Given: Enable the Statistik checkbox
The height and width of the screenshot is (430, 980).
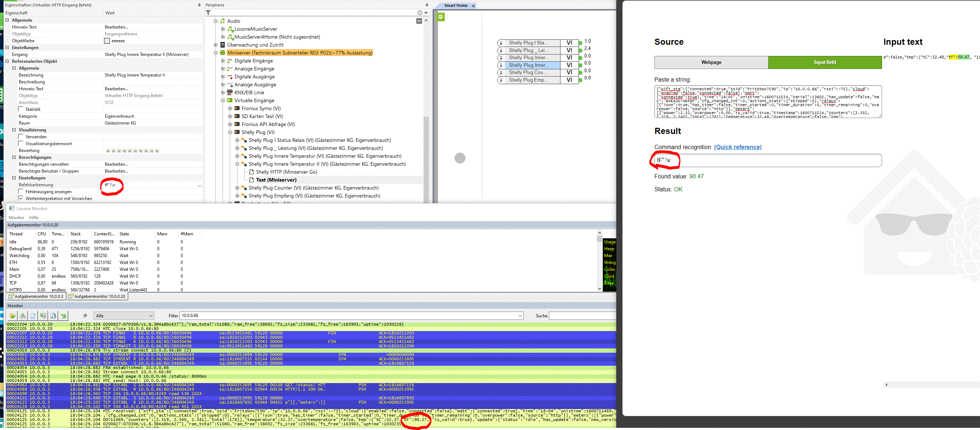Looking at the screenshot, I should 21,109.
